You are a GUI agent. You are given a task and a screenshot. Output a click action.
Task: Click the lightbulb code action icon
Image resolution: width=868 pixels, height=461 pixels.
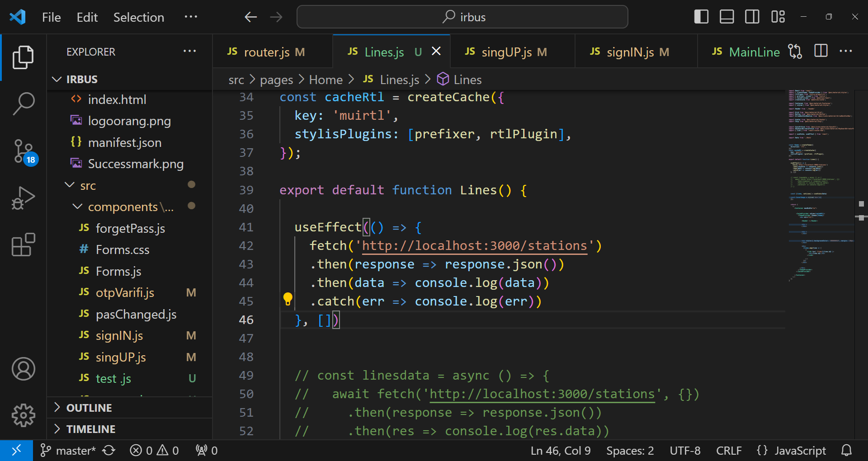click(x=288, y=299)
